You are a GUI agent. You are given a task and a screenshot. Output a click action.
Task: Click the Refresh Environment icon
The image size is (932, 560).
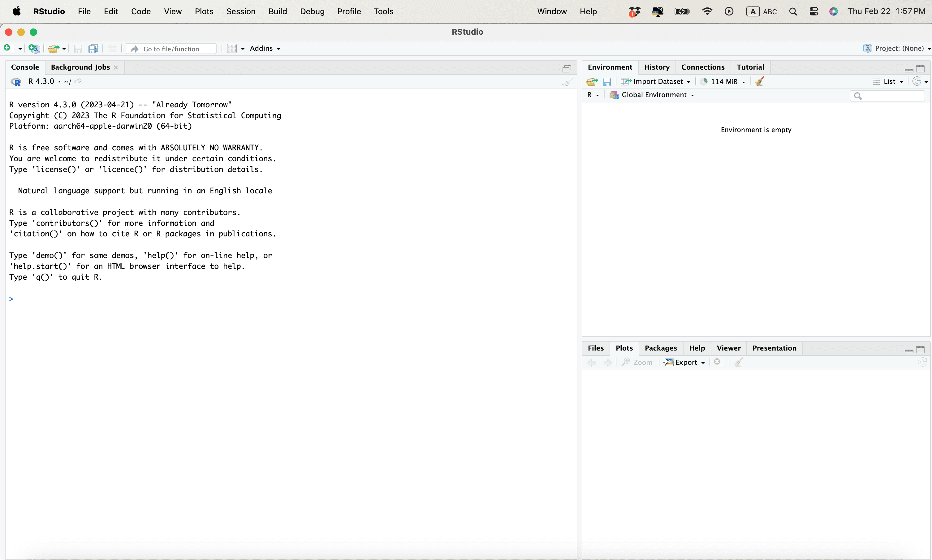(x=917, y=81)
